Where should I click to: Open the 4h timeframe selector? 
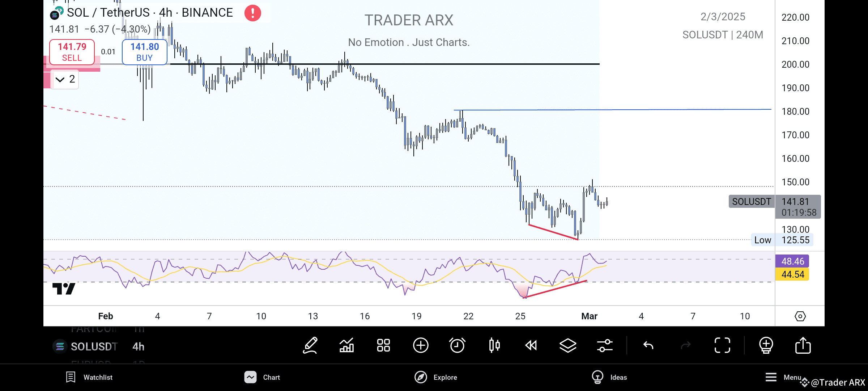point(138,346)
